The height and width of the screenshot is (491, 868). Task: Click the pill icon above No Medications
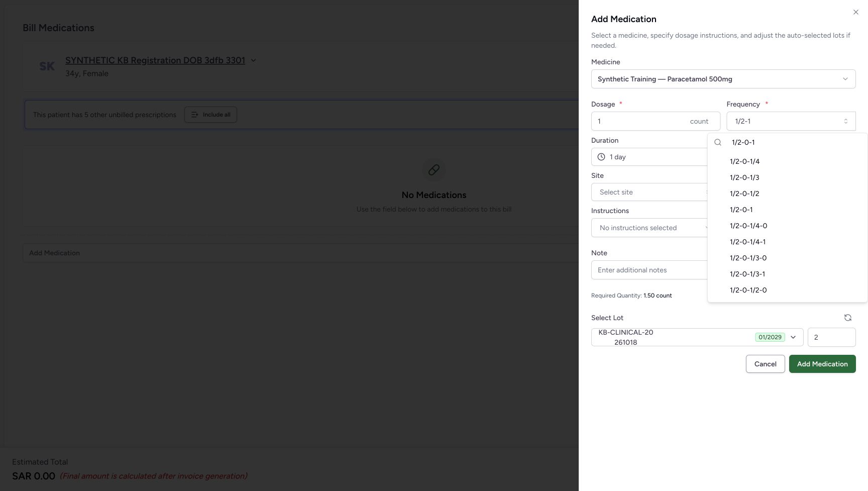tap(434, 170)
